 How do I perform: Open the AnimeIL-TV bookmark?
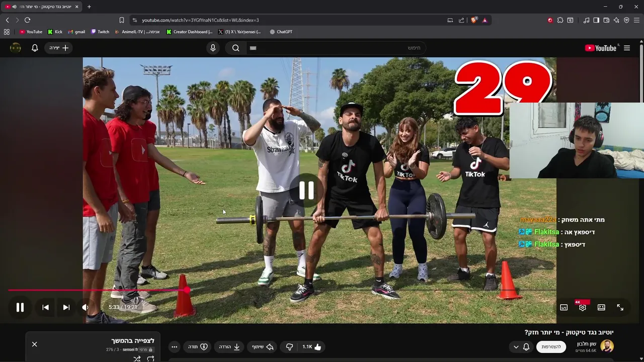(x=137, y=32)
